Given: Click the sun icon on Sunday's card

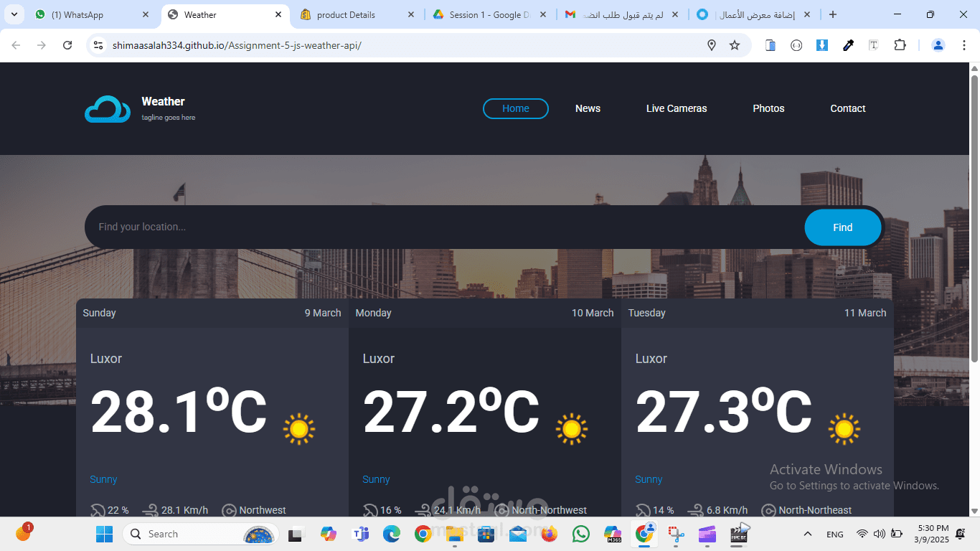Looking at the screenshot, I should [x=299, y=429].
